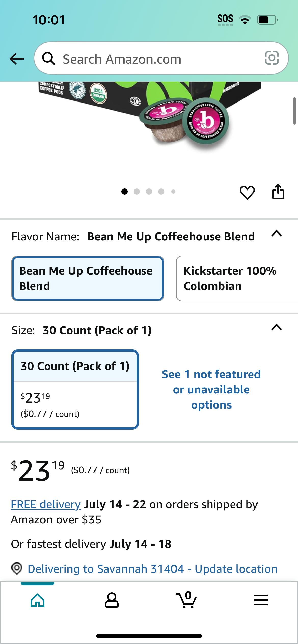
Task: Click the page scrollbar indicator
Action: (x=294, y=111)
